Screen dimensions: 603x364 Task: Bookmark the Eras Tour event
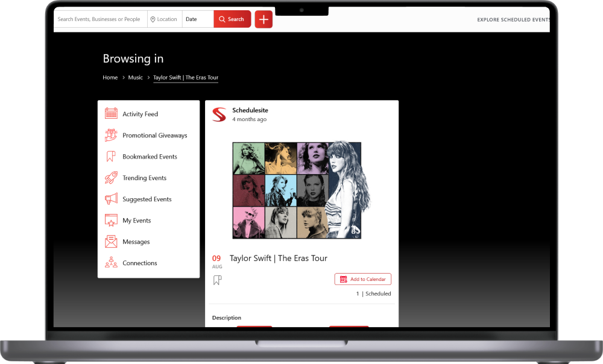click(x=217, y=280)
